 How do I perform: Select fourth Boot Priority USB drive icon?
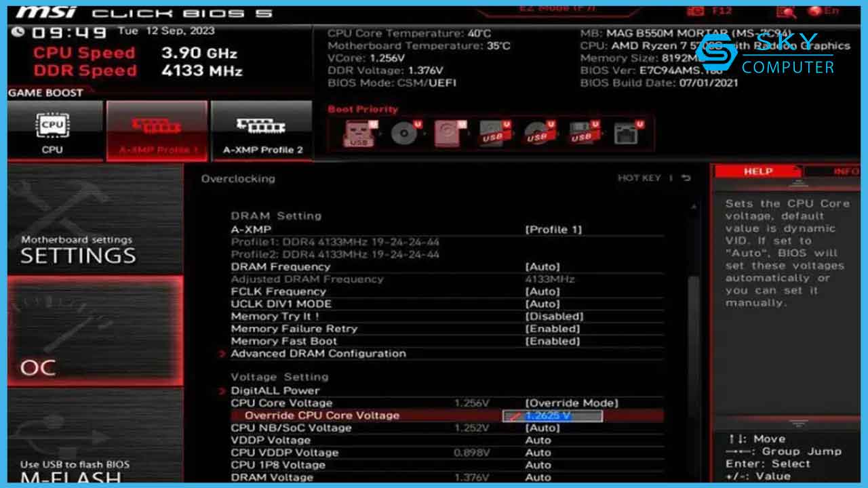(495, 133)
